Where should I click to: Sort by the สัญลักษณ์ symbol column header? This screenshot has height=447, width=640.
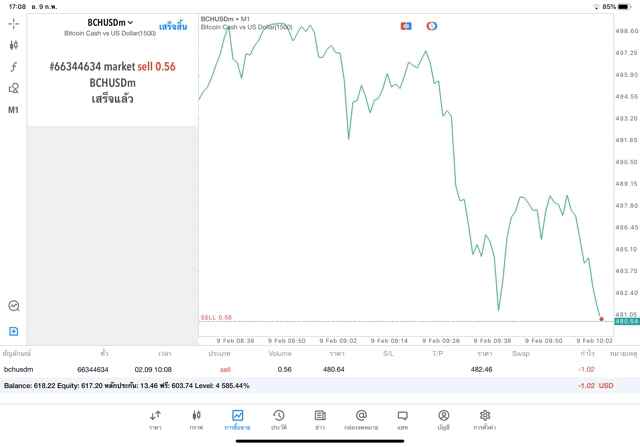[17, 354]
